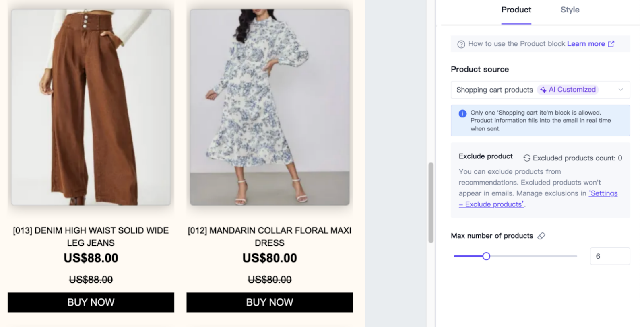The image size is (644, 327).
Task: Click the question mark help icon
Action: pyautogui.click(x=461, y=44)
